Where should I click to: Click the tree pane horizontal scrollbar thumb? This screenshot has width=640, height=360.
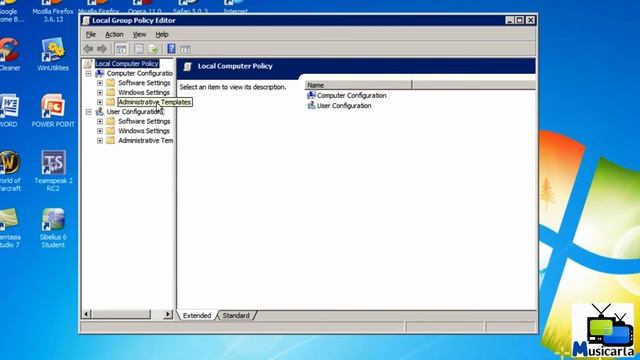[x=121, y=314]
